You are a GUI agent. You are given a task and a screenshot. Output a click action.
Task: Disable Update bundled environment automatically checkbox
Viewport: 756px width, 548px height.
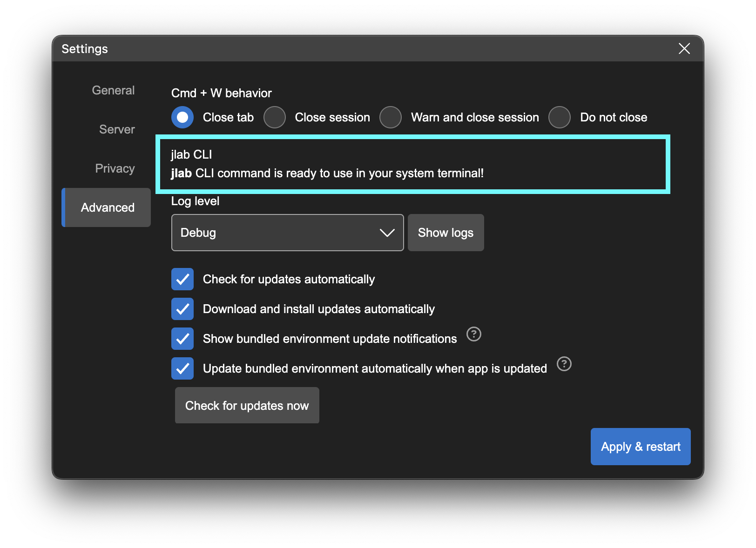point(182,368)
